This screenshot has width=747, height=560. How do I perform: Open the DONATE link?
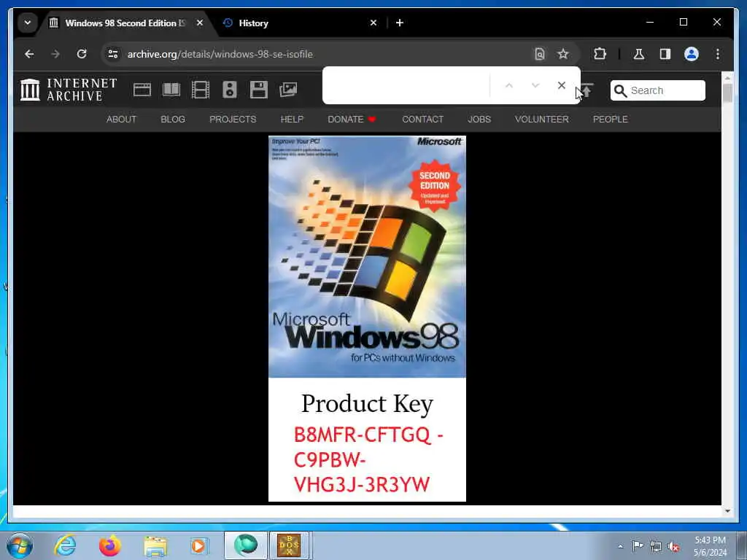352,120
